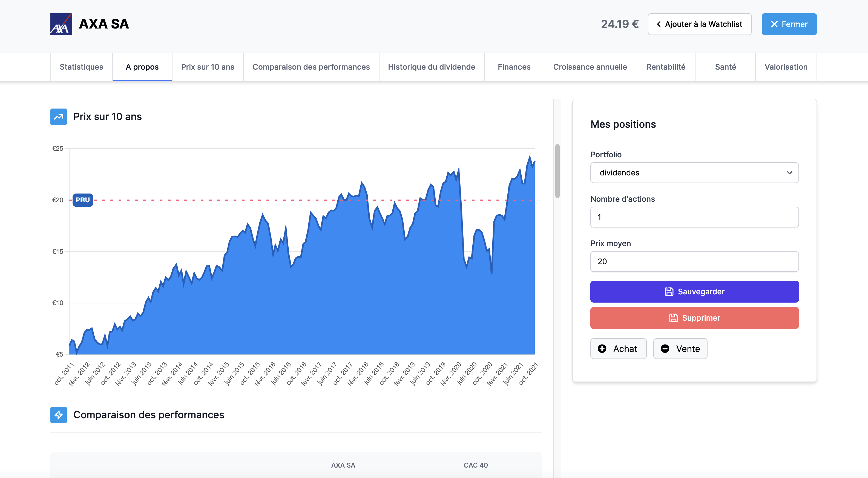Click the AXA SA company title
This screenshot has height=478, width=868.
tap(104, 24)
